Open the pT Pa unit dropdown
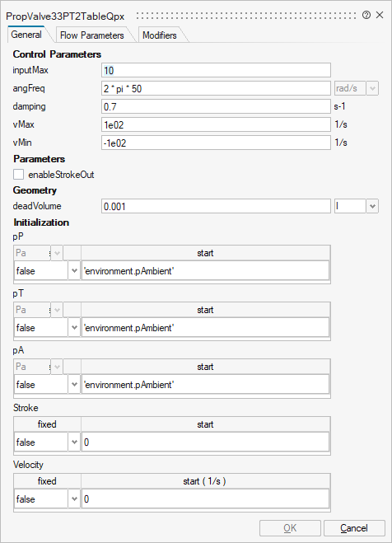392x543 pixels. (x=57, y=310)
